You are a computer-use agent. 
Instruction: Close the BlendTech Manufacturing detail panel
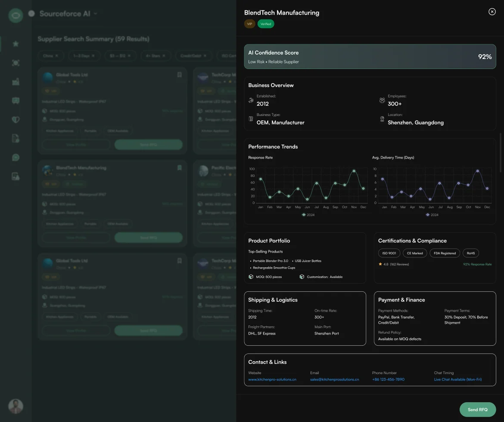[492, 12]
